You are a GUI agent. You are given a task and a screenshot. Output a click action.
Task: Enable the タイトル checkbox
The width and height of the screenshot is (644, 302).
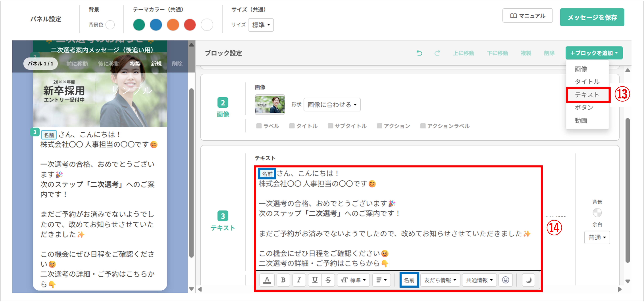pyautogui.click(x=292, y=126)
